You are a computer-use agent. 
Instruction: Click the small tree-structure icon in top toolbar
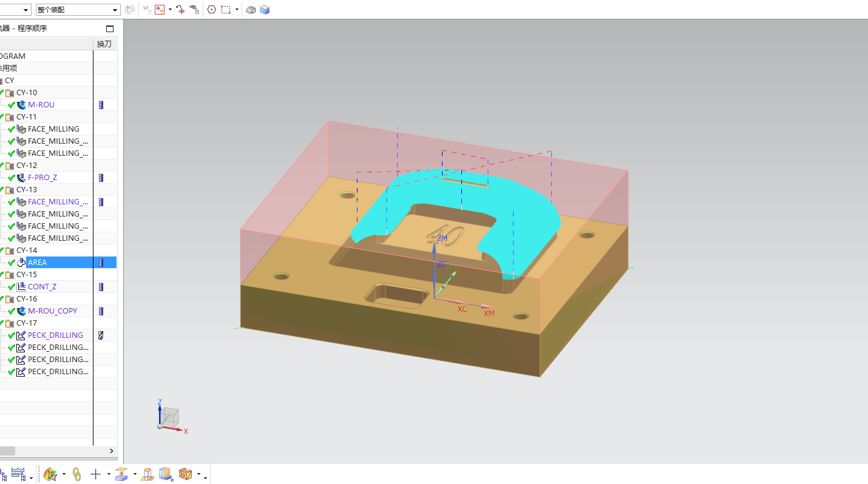click(194, 10)
